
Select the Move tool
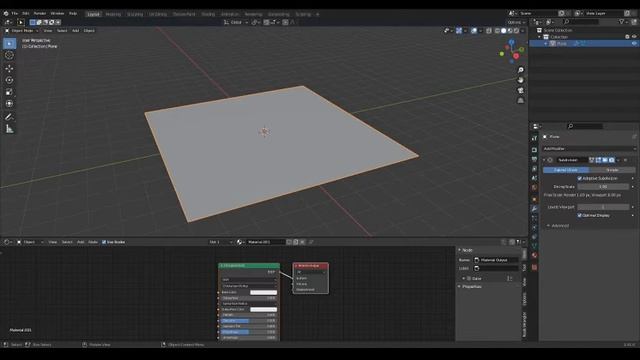pyautogui.click(x=9, y=68)
